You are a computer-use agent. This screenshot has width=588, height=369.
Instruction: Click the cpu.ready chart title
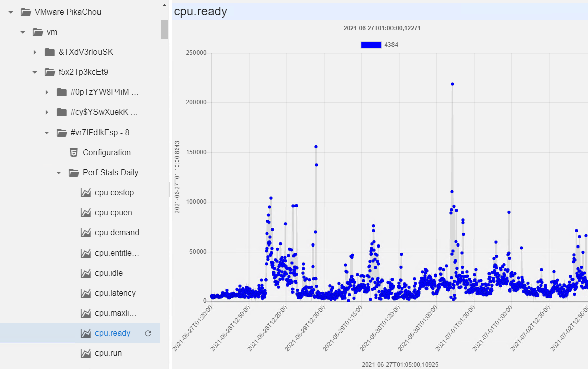201,11
